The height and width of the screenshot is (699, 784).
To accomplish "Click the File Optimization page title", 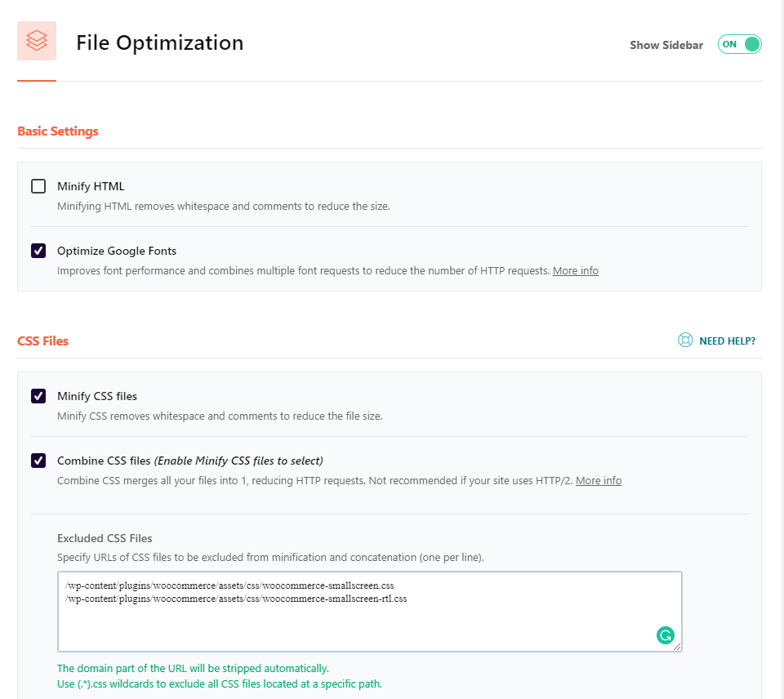I will pos(159,42).
